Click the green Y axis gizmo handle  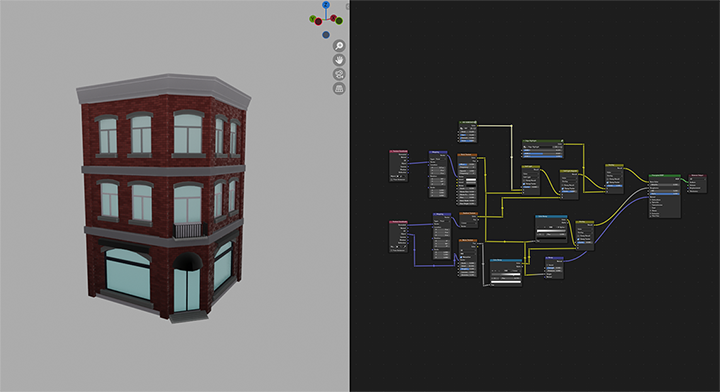[x=313, y=19]
